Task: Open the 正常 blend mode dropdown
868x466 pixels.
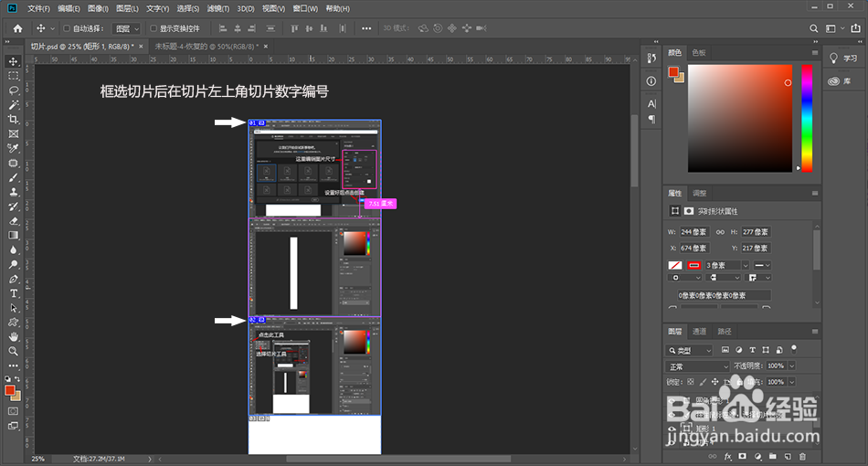Action: point(697,366)
